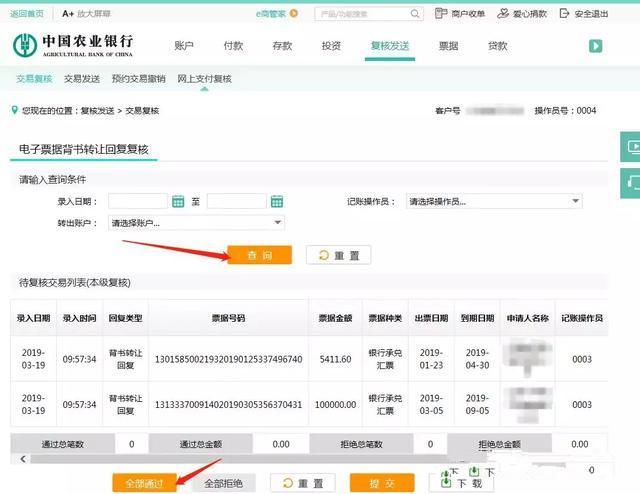Click the 重置 button in the bottom row
640x494 pixels.
click(302, 483)
